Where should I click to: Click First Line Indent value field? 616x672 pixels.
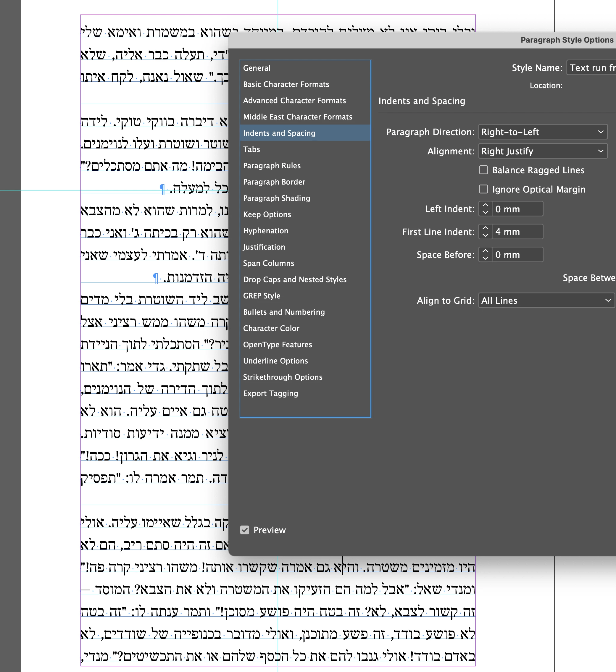(x=517, y=232)
